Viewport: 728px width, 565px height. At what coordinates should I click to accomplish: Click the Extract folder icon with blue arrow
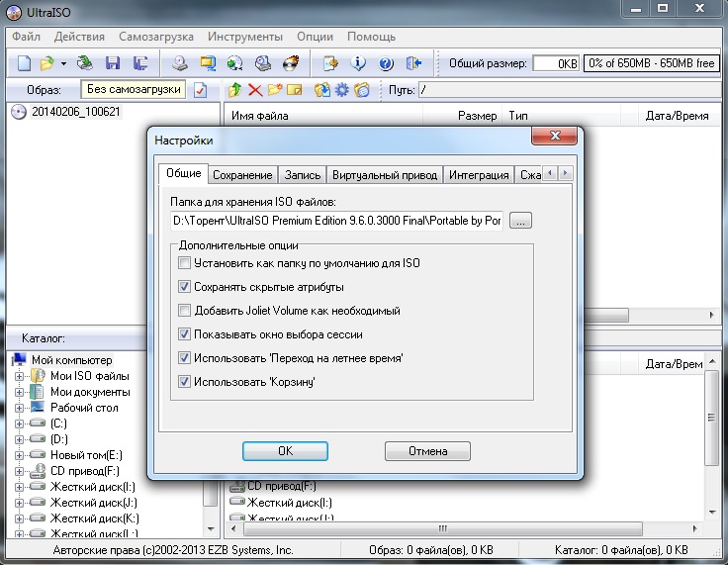[x=322, y=90]
